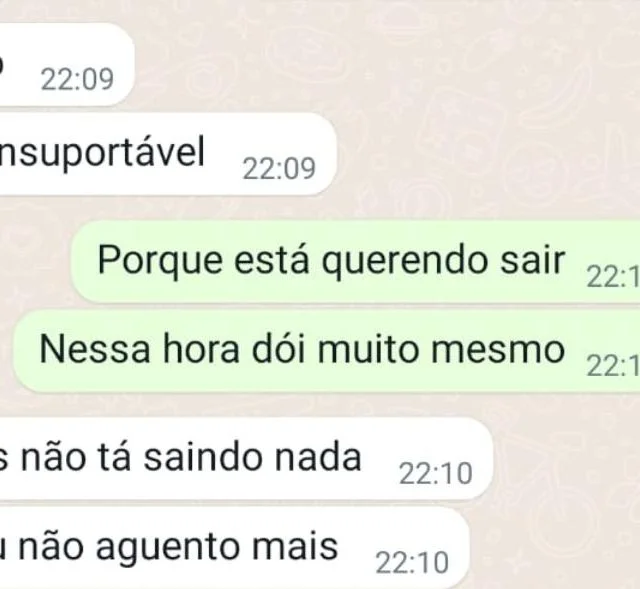
Task: Click the timestamp after 'muito mesmo'
Action: coord(613,366)
